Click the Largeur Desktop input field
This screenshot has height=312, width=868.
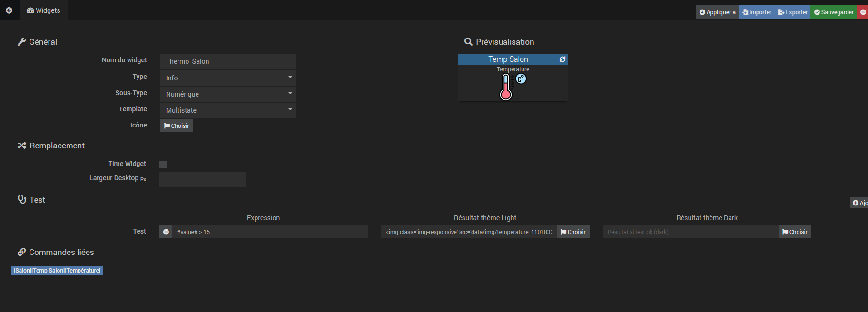point(202,179)
